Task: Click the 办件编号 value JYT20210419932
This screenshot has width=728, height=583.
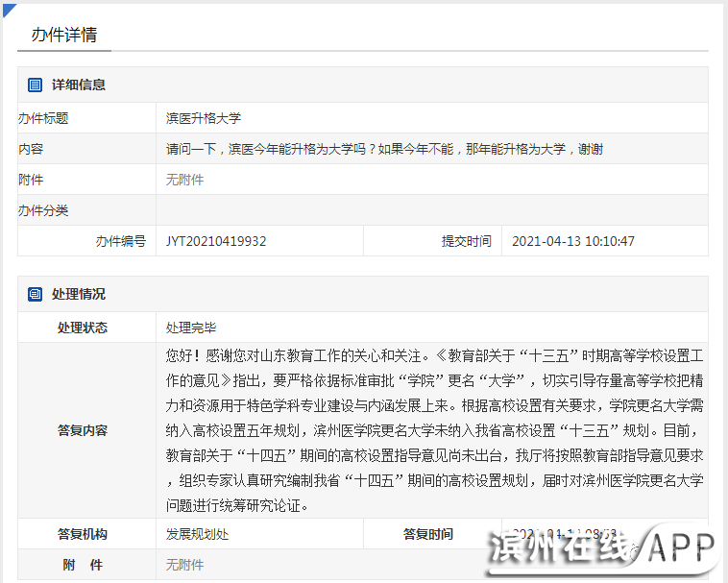Action: tap(216, 241)
